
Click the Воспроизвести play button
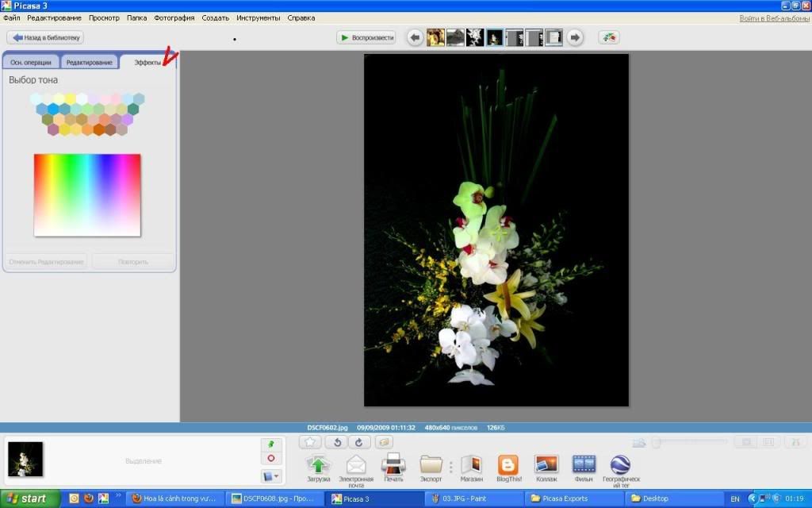pos(366,37)
